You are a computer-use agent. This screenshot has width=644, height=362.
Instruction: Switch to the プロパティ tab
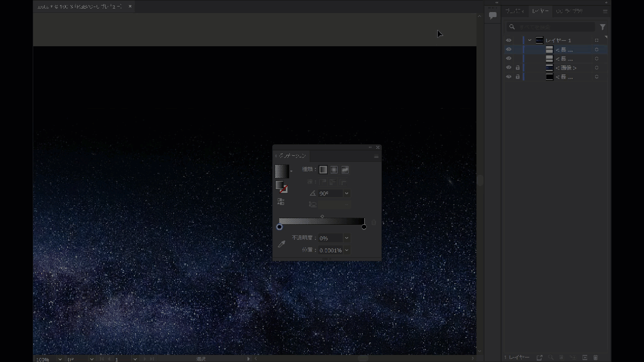516,11
